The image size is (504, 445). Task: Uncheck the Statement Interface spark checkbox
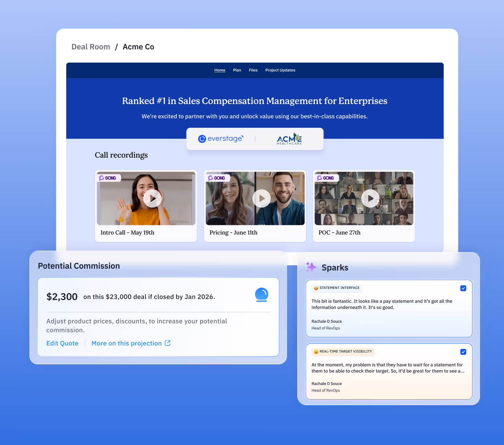pyautogui.click(x=463, y=288)
